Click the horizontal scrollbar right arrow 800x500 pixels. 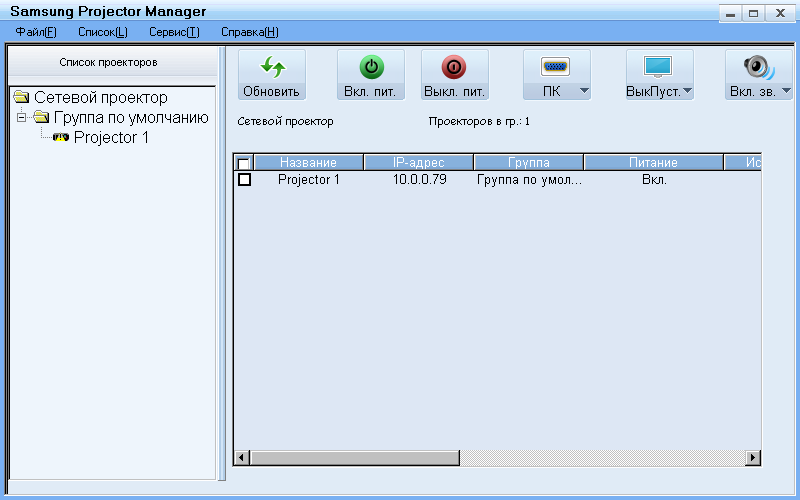coord(753,458)
